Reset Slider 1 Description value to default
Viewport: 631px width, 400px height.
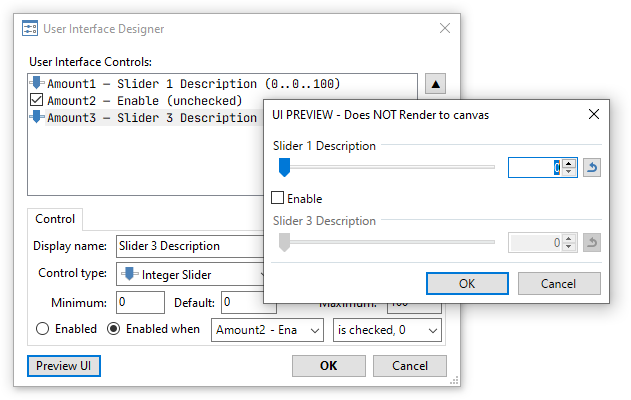pos(591,167)
